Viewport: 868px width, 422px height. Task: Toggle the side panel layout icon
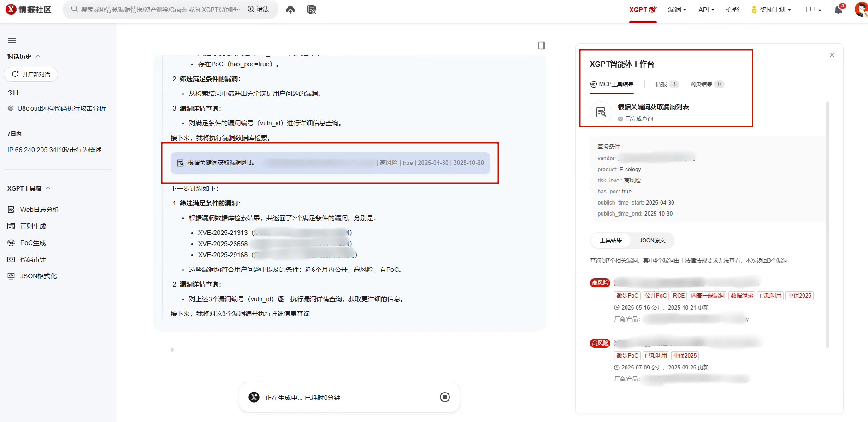tap(541, 46)
